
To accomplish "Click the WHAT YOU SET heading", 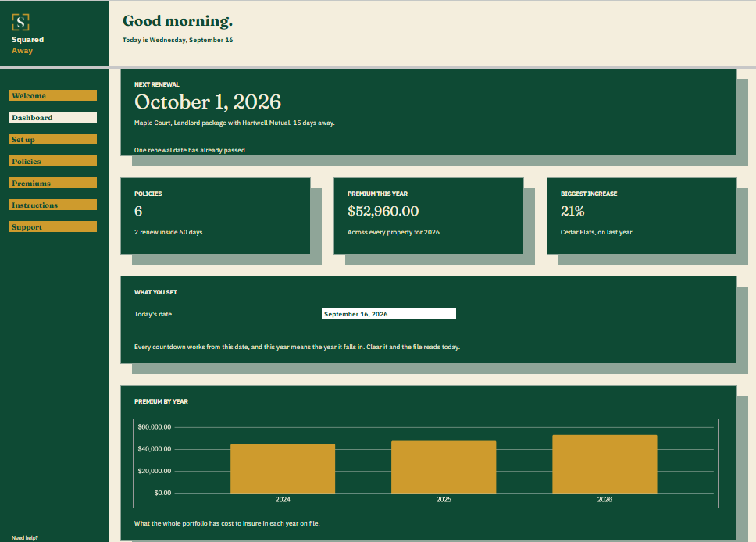I will click(x=155, y=292).
